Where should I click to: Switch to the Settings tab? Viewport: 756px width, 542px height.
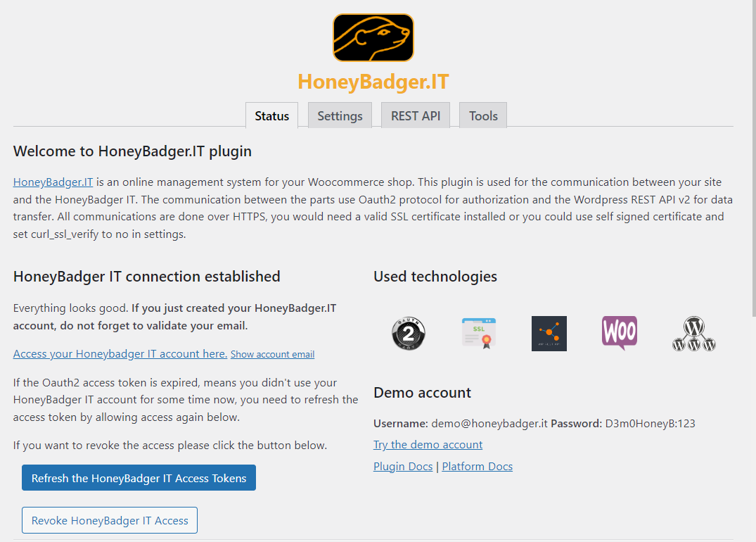click(340, 115)
